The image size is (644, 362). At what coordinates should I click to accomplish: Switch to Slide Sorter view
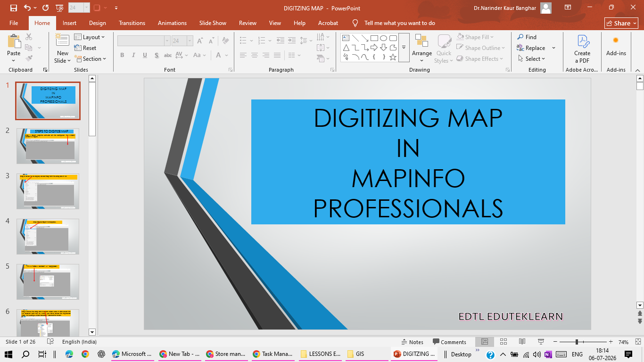tap(503, 342)
